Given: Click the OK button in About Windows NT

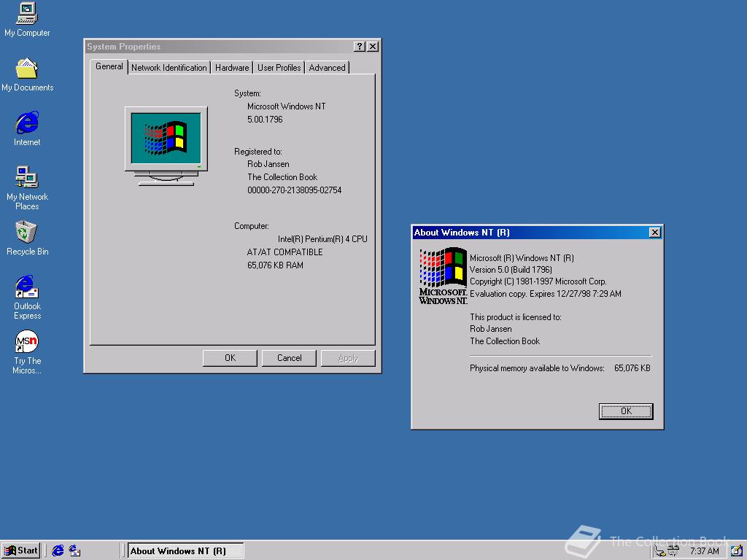Looking at the screenshot, I should pyautogui.click(x=626, y=411).
